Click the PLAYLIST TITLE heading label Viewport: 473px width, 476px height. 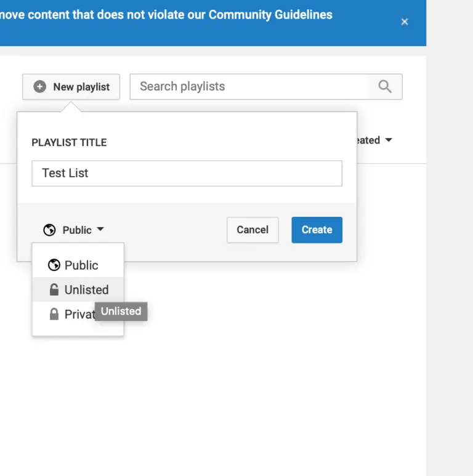pos(69,142)
